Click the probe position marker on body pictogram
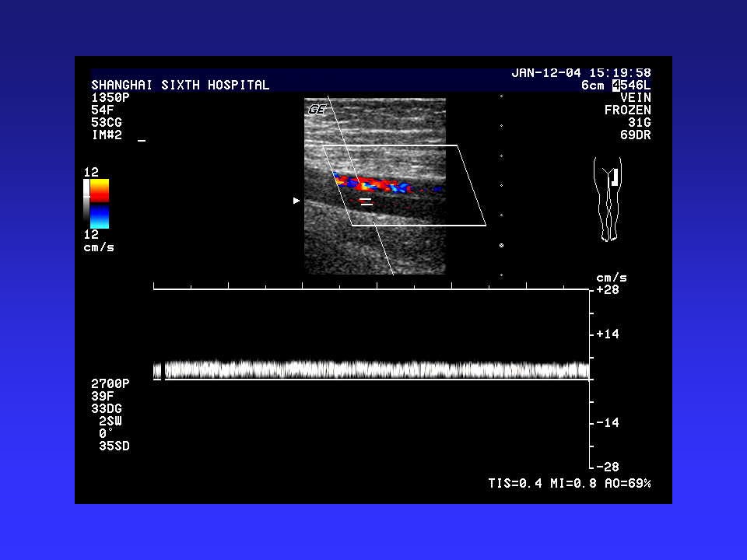The image size is (747, 560). tap(615, 177)
